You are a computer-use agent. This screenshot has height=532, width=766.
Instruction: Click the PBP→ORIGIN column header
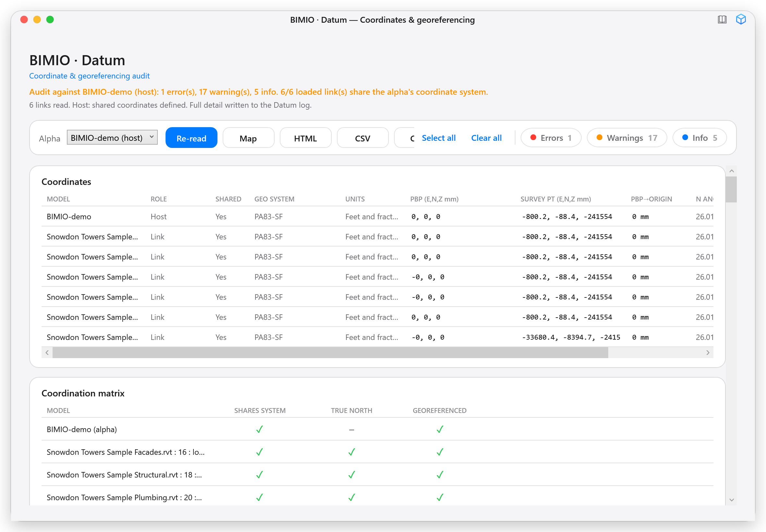coord(651,199)
